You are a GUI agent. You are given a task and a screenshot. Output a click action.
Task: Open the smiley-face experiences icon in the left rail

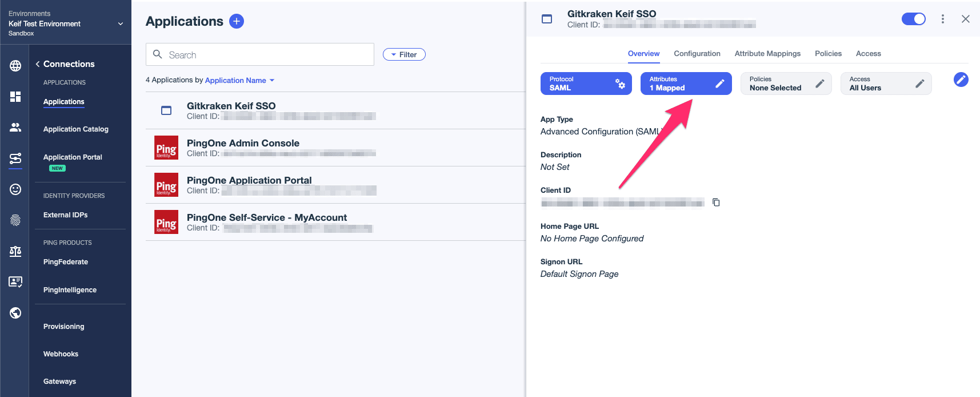click(x=15, y=189)
